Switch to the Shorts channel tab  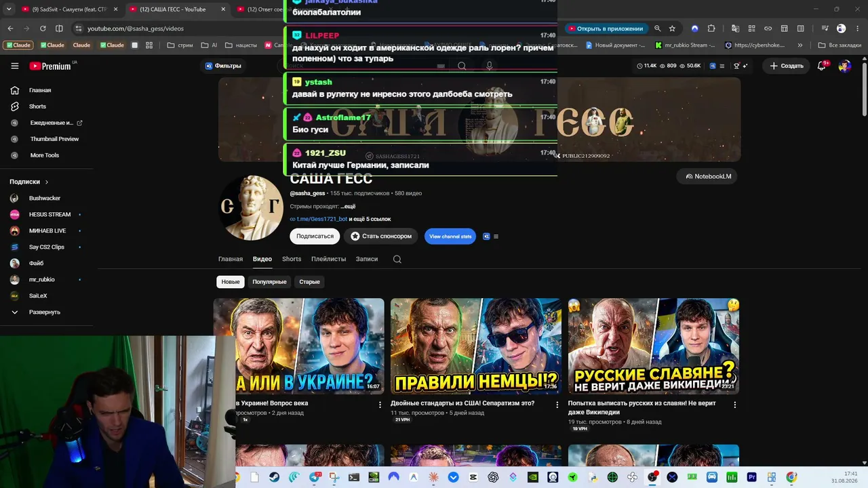tap(292, 259)
